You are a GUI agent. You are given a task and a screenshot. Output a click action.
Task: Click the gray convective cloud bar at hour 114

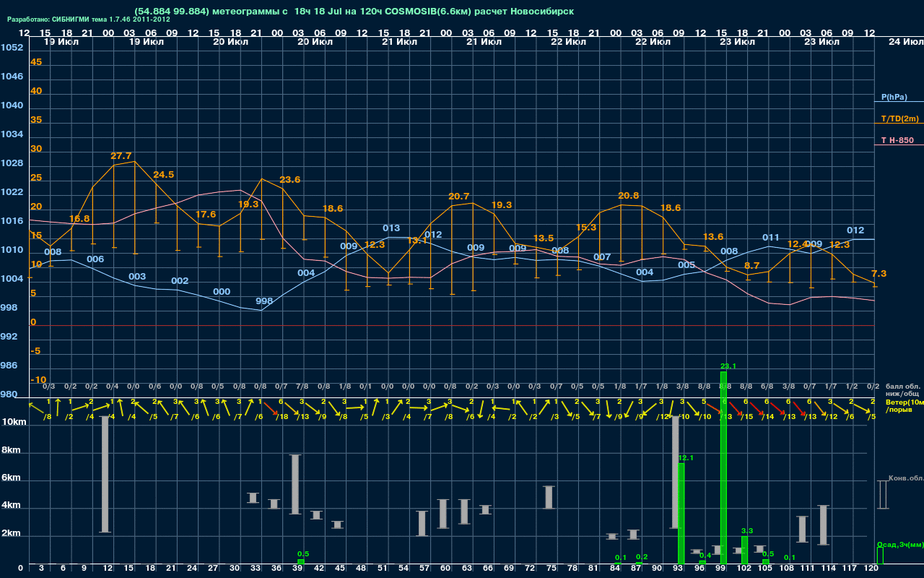coord(823,525)
